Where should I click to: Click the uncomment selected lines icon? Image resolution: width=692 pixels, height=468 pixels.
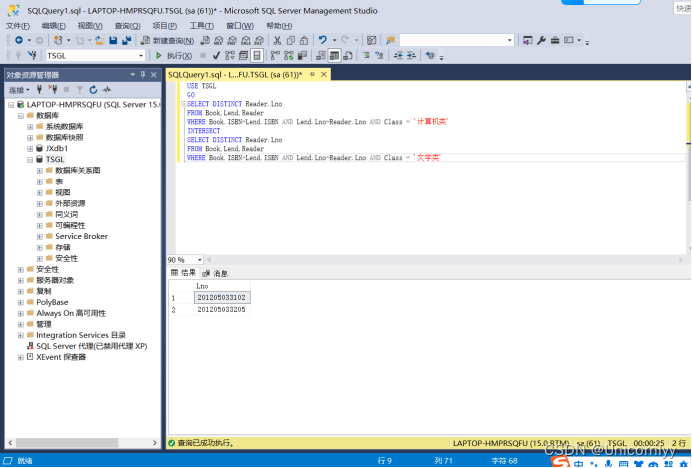click(380, 56)
